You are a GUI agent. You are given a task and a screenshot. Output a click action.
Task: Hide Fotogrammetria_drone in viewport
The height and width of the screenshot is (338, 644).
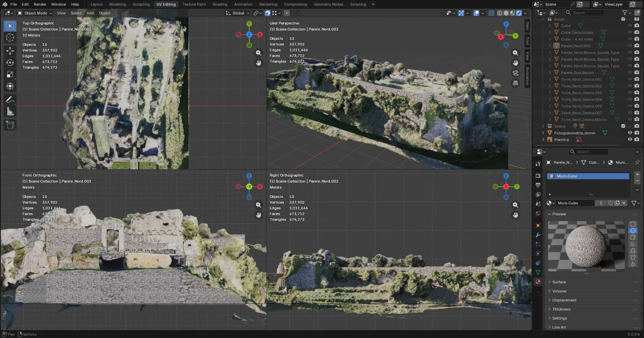click(630, 133)
